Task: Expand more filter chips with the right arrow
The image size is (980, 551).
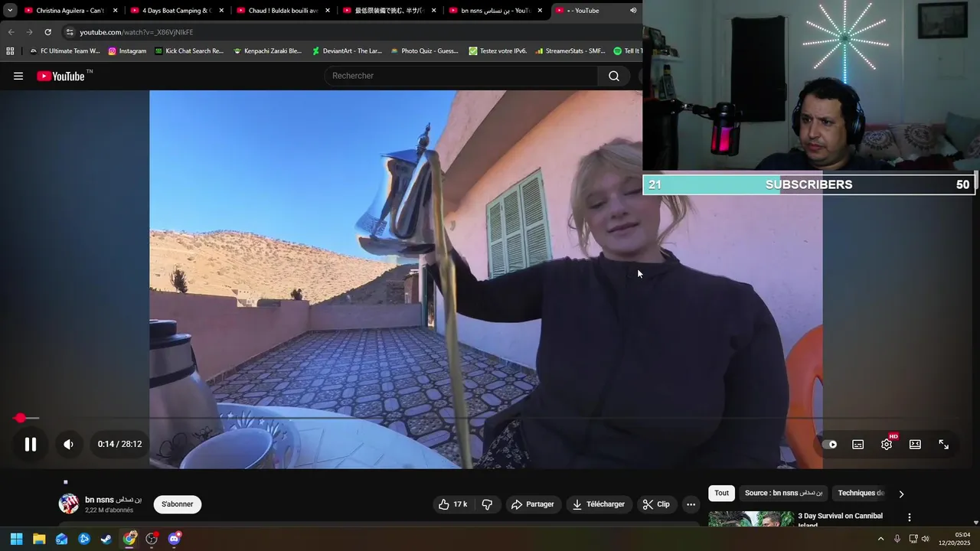Action: [x=901, y=494]
